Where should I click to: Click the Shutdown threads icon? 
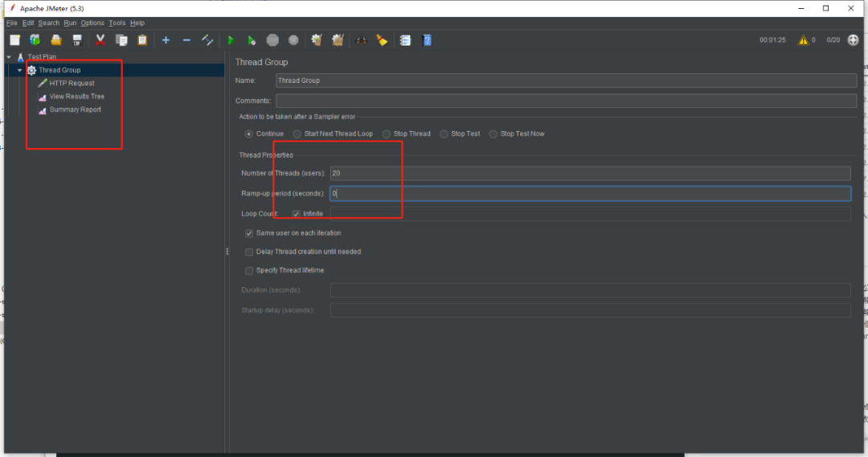(x=293, y=40)
